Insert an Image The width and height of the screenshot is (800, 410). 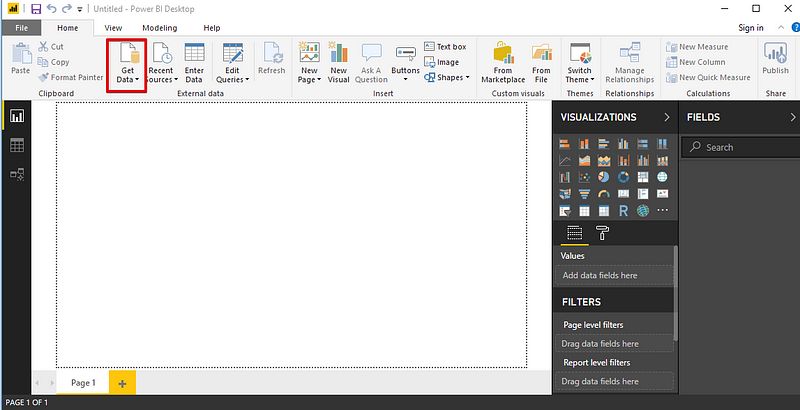(x=442, y=62)
